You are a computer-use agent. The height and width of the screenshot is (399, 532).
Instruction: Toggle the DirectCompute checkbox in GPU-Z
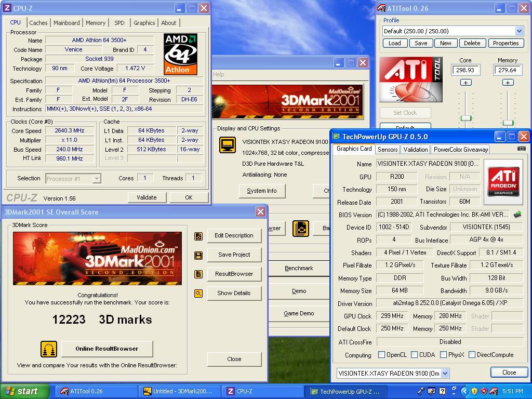pos(472,354)
